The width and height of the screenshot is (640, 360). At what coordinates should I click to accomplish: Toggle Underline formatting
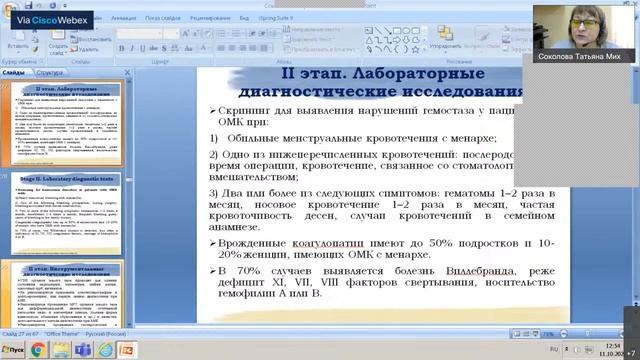coord(142,49)
